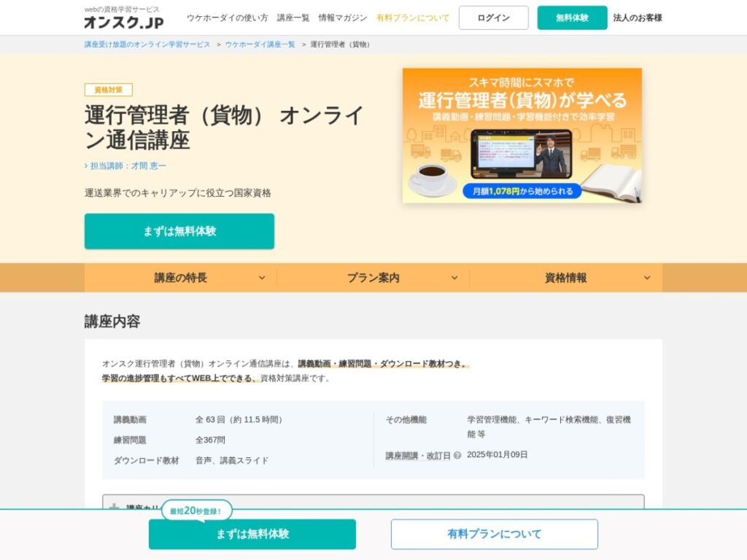Follow breadcrumb ウケホーダイ講座一覧
The height and width of the screenshot is (560, 747).
tap(260, 44)
